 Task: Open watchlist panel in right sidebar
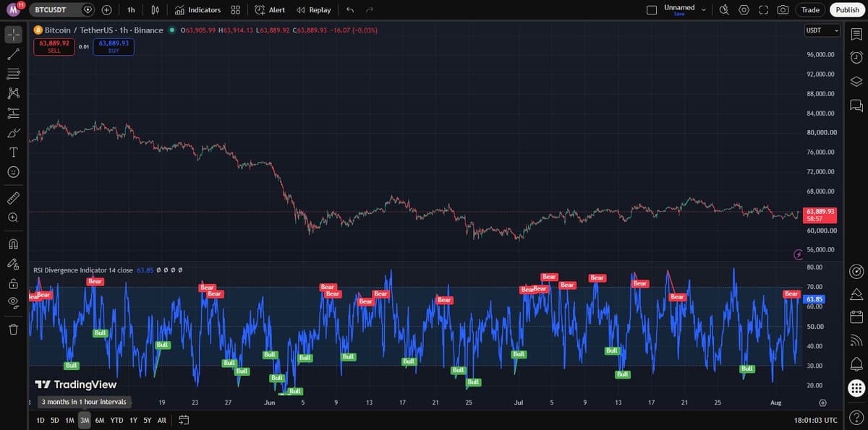(x=856, y=34)
